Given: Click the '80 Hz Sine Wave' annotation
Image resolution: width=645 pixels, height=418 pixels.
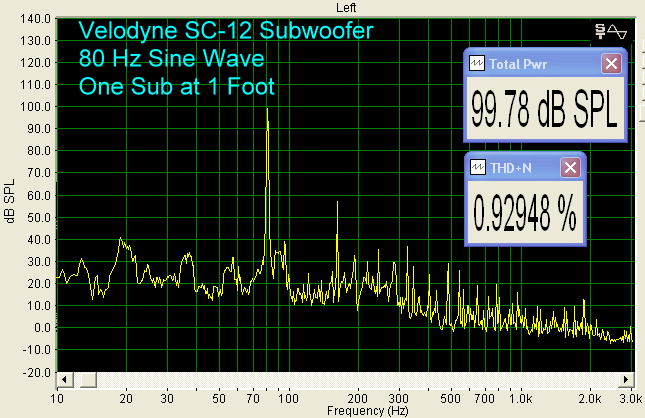Looking at the screenshot, I should point(172,58).
